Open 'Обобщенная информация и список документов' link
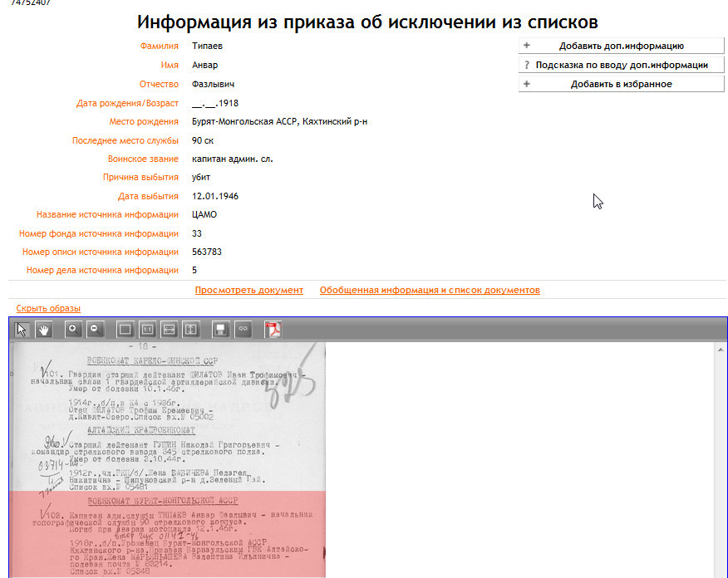 coord(430,291)
